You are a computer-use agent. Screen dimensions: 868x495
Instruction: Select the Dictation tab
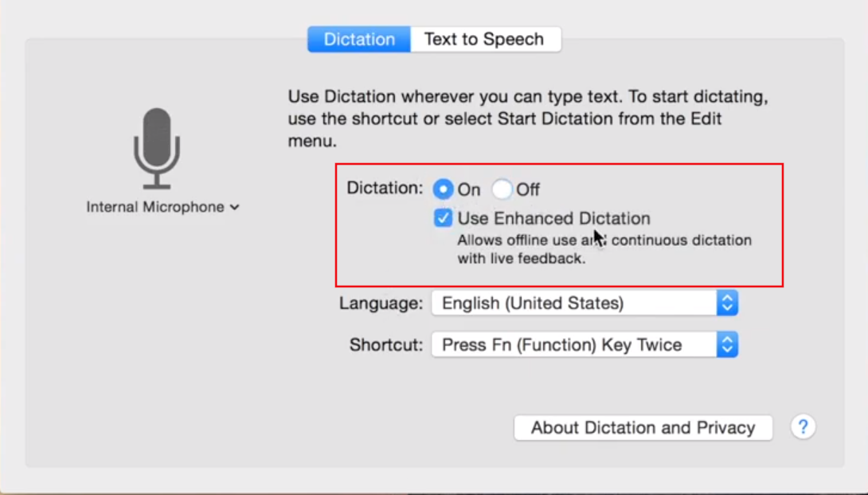358,38
